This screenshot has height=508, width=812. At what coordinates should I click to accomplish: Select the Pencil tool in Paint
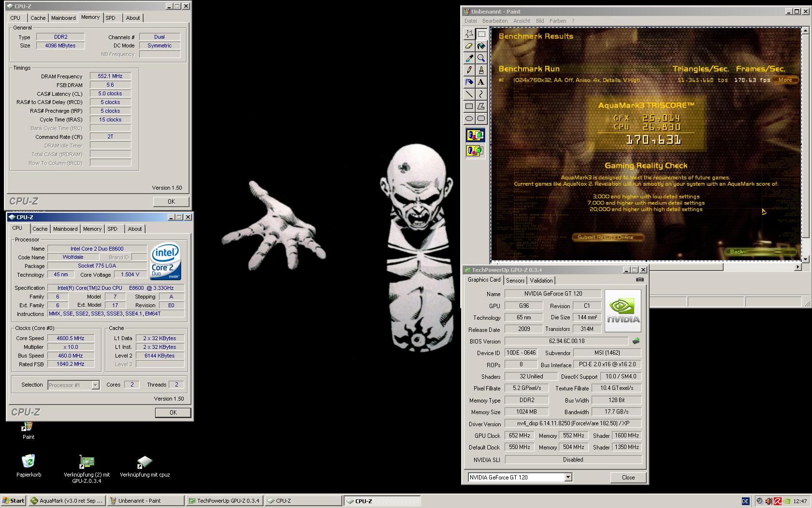[469, 70]
